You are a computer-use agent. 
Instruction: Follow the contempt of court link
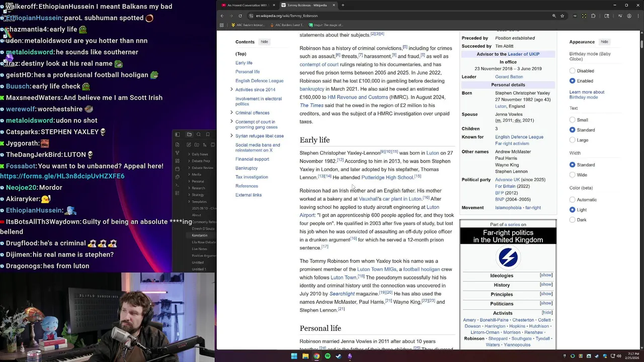coord(319,64)
